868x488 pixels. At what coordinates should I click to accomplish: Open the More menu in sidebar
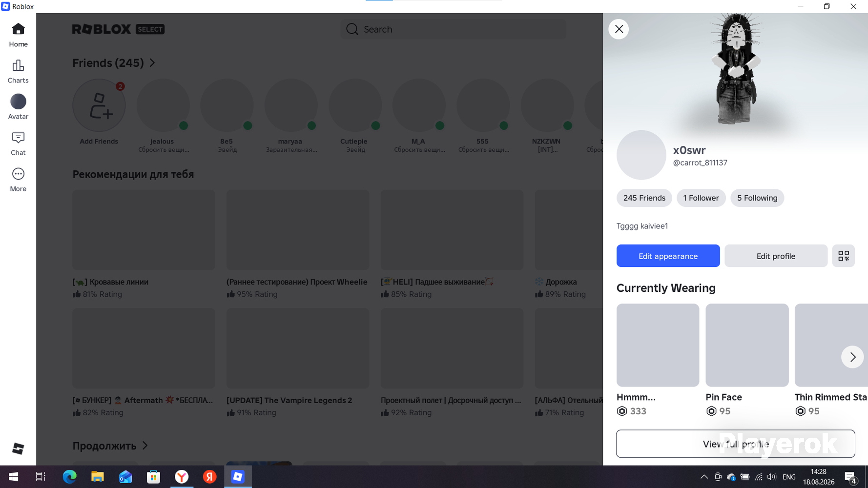coord(18,180)
